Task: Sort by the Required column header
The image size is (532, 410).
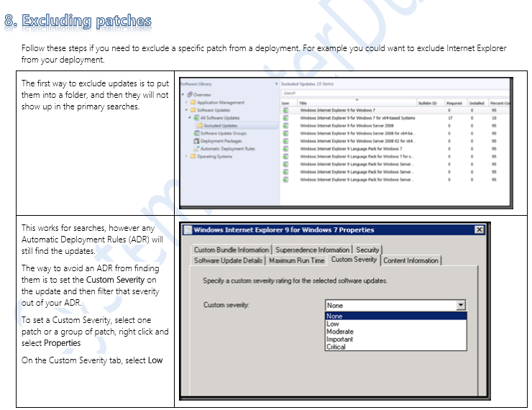Action: click(x=456, y=103)
